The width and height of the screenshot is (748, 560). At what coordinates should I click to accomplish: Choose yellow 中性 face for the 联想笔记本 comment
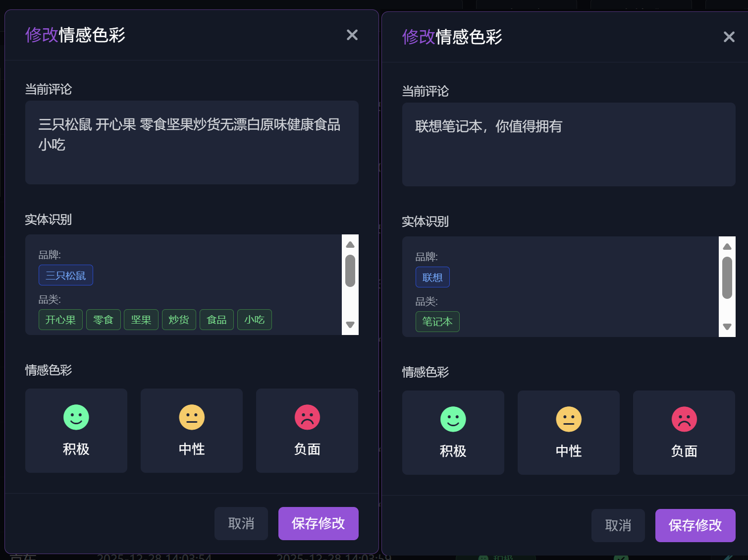tap(569, 419)
